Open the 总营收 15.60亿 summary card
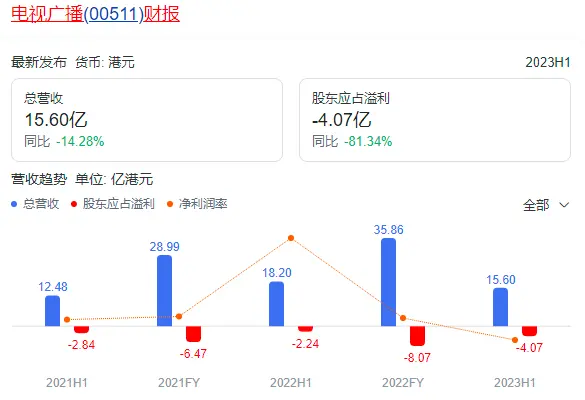 (147, 120)
